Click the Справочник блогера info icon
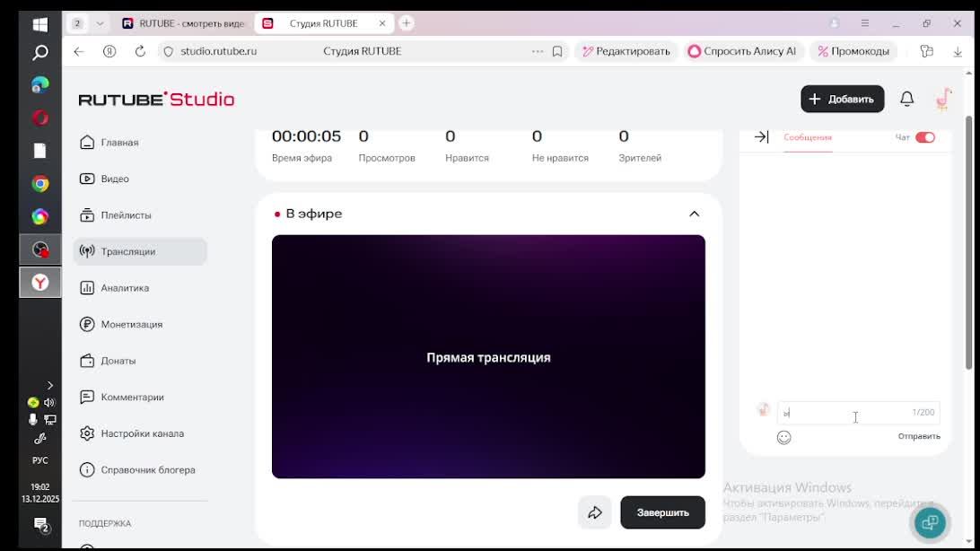 coord(87,470)
